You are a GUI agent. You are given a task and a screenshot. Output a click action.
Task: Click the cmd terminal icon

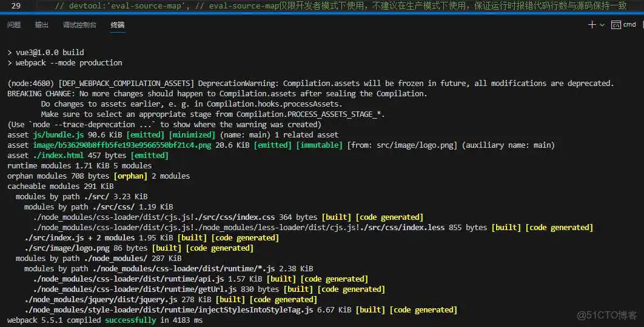(615, 25)
